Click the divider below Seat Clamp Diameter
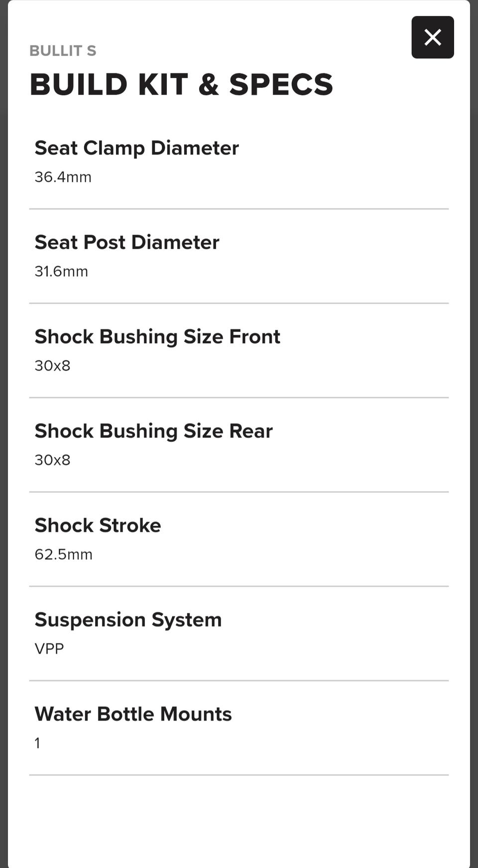This screenshot has width=478, height=868. point(239,209)
